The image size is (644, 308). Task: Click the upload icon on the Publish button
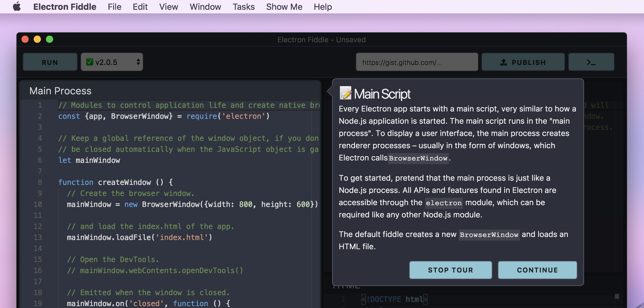[504, 62]
